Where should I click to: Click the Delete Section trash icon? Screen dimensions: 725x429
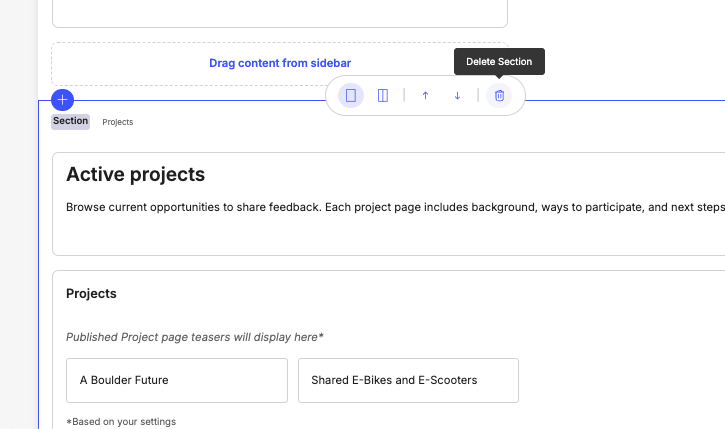coord(500,96)
